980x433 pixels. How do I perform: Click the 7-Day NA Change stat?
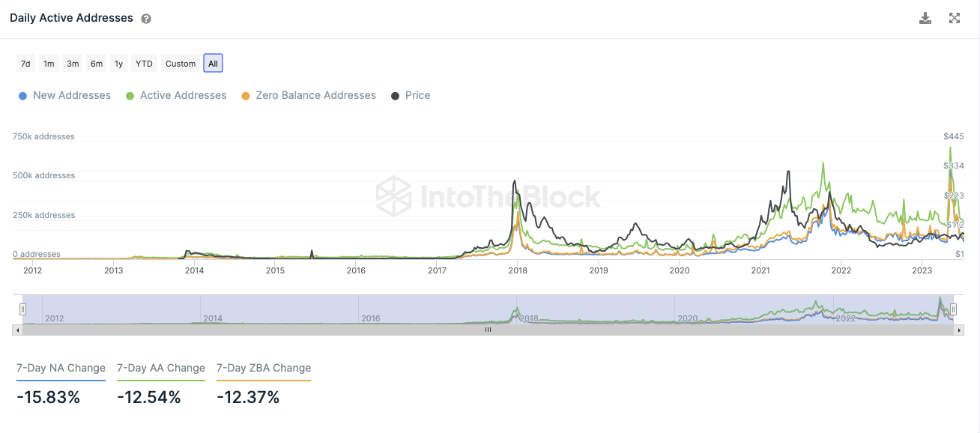(61, 368)
